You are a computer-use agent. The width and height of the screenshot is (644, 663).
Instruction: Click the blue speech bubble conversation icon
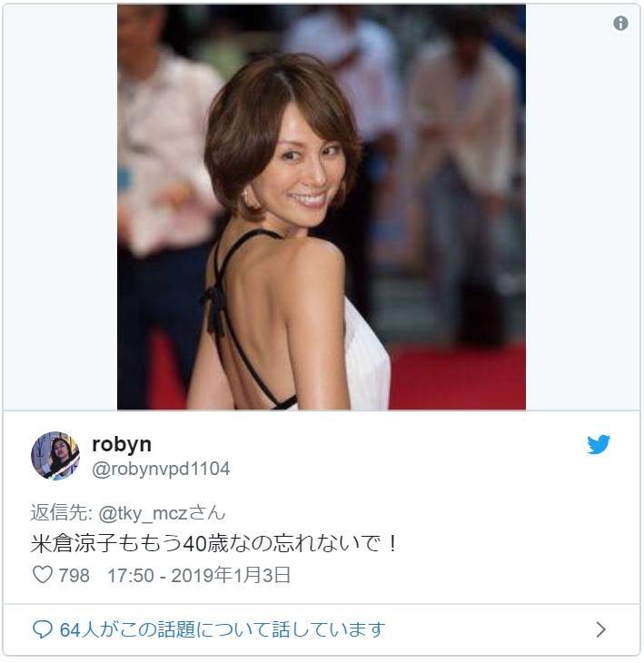(42, 629)
